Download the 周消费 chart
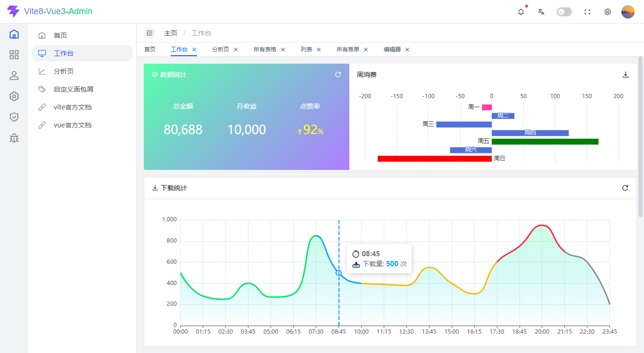The image size is (644, 353). (626, 75)
